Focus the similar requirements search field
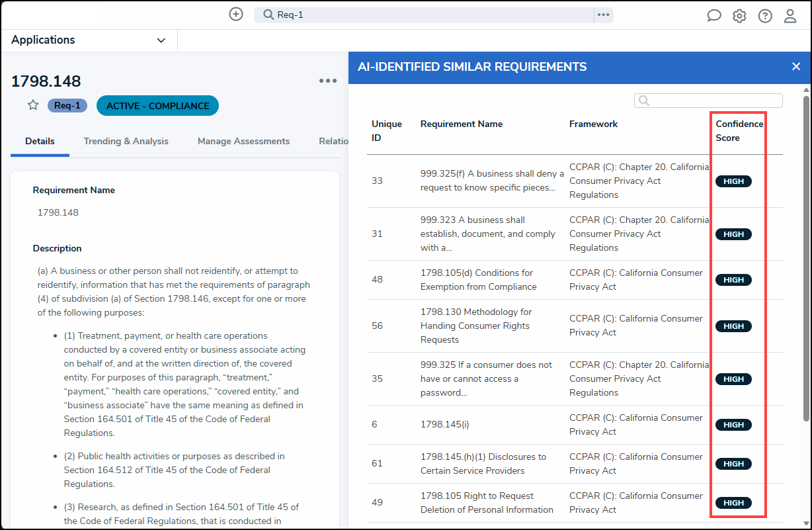The height and width of the screenshot is (530, 812). (708, 101)
